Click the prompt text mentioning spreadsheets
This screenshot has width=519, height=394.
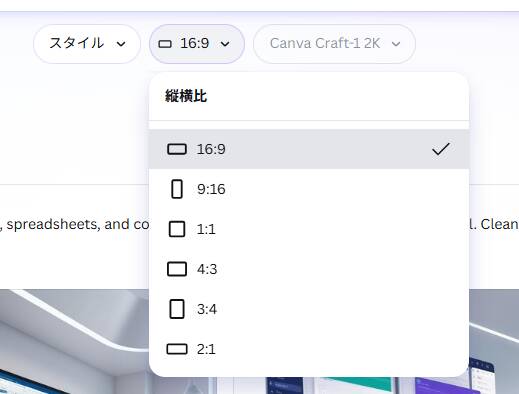(x=75, y=224)
